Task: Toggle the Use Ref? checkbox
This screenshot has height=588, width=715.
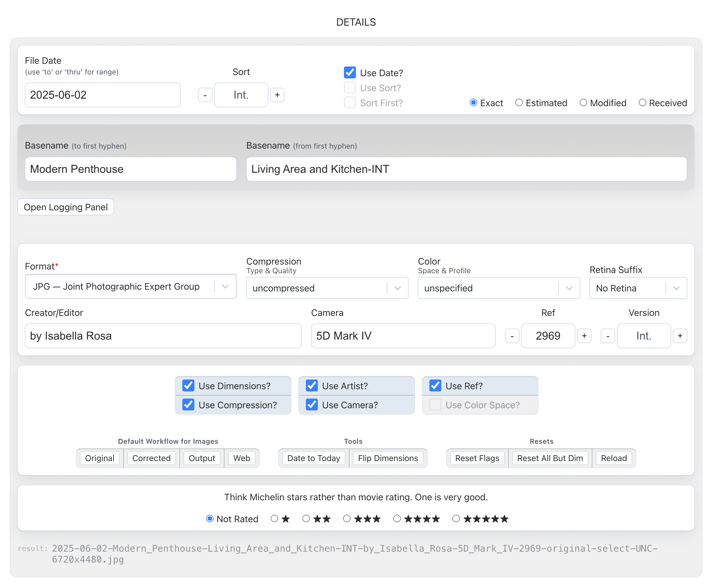Action: (x=435, y=385)
